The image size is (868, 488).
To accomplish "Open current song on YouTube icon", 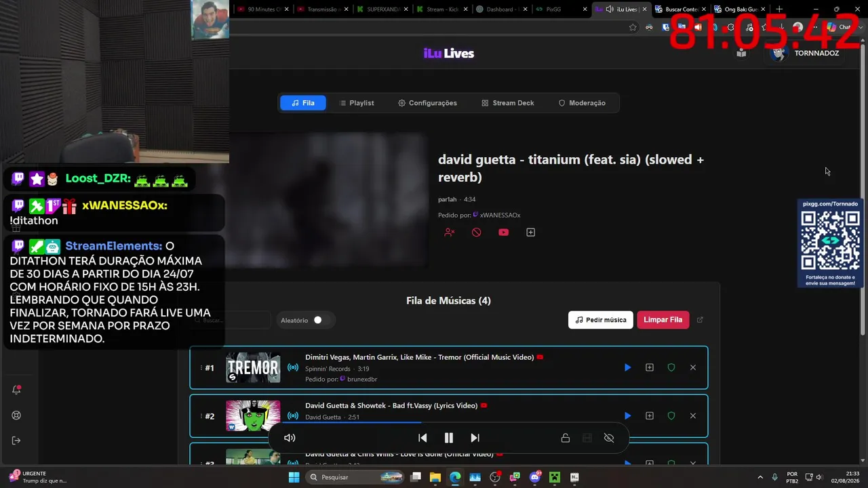I will (x=503, y=232).
